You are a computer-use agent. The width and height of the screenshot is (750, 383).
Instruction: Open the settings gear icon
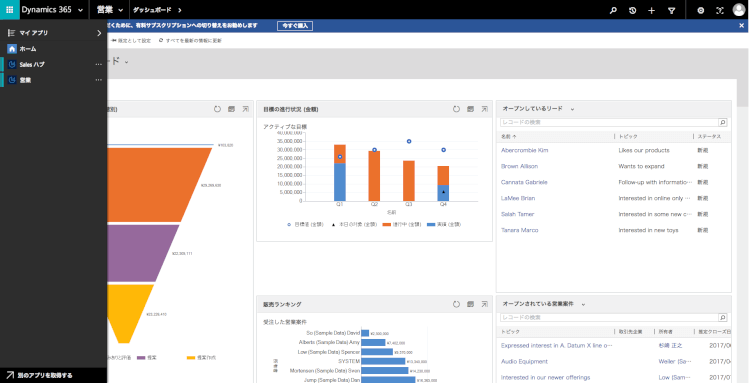coord(700,10)
